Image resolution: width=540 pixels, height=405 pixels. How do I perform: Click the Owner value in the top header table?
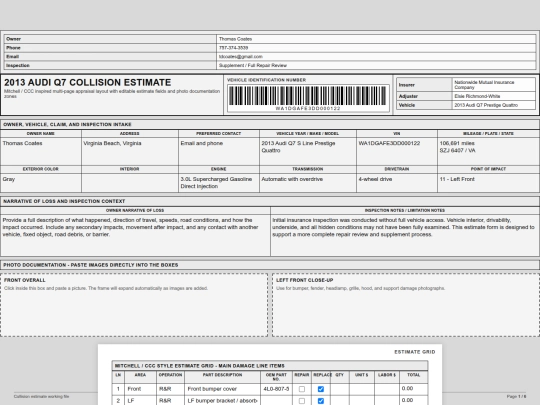tap(376, 39)
